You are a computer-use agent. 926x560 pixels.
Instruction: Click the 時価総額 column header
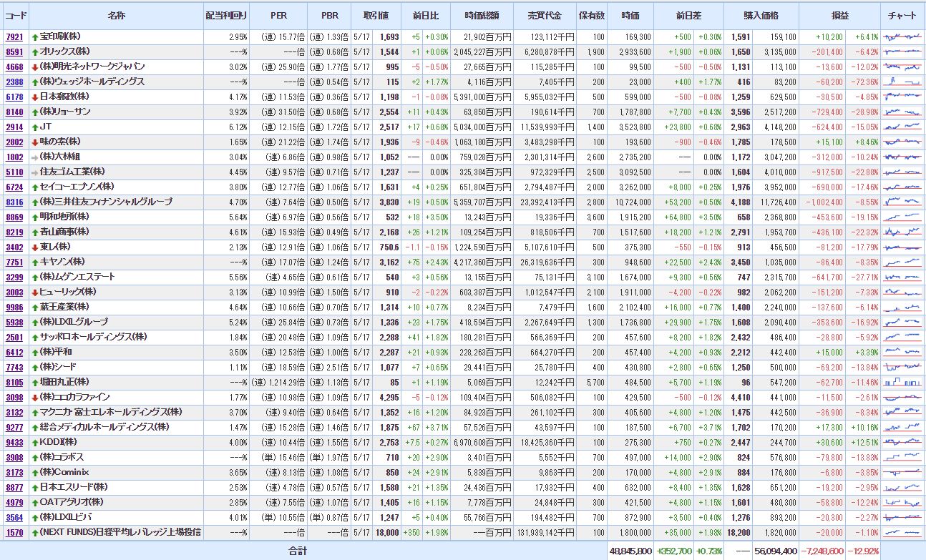tap(482, 15)
